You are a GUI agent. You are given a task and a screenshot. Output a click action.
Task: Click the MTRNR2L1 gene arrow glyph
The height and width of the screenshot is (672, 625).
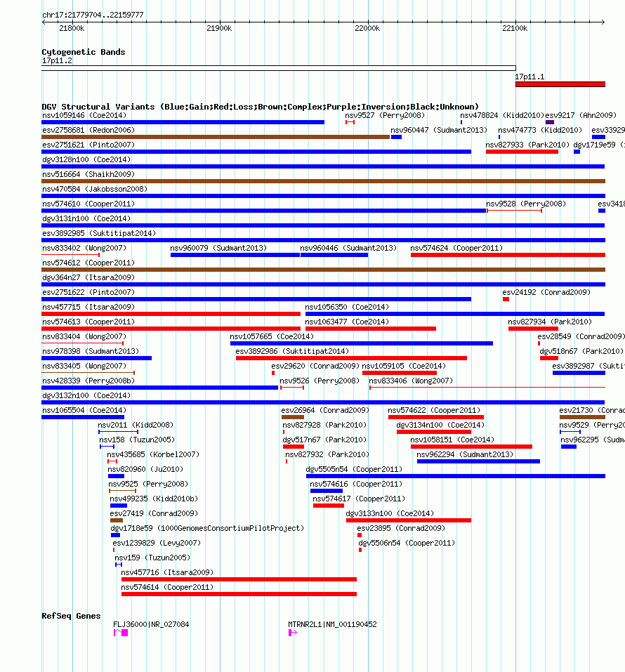pos(293,633)
